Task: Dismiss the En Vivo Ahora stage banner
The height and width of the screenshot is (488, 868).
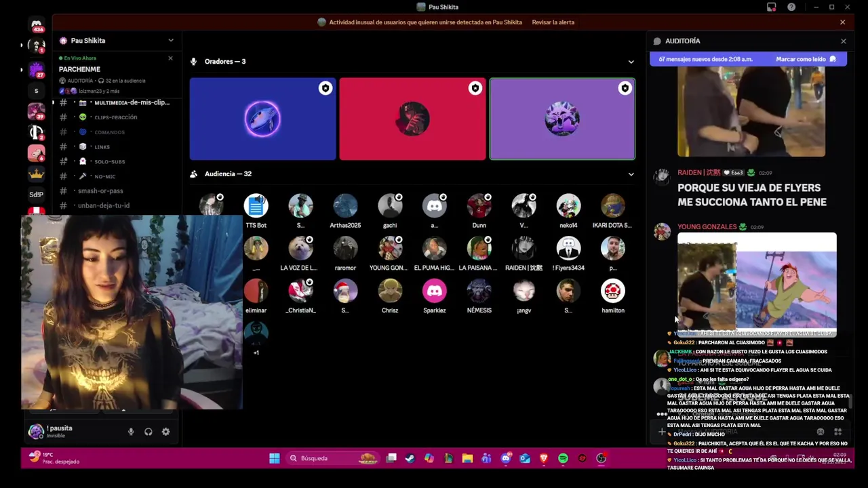Action: [x=170, y=58]
